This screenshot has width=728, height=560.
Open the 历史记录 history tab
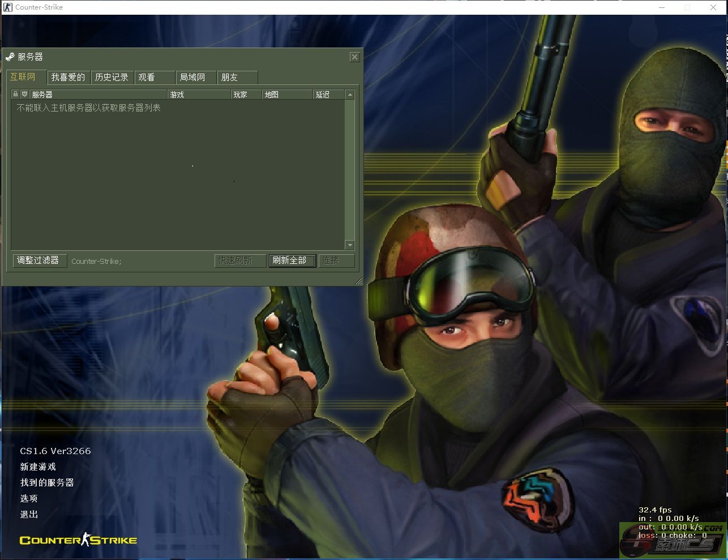(x=112, y=78)
